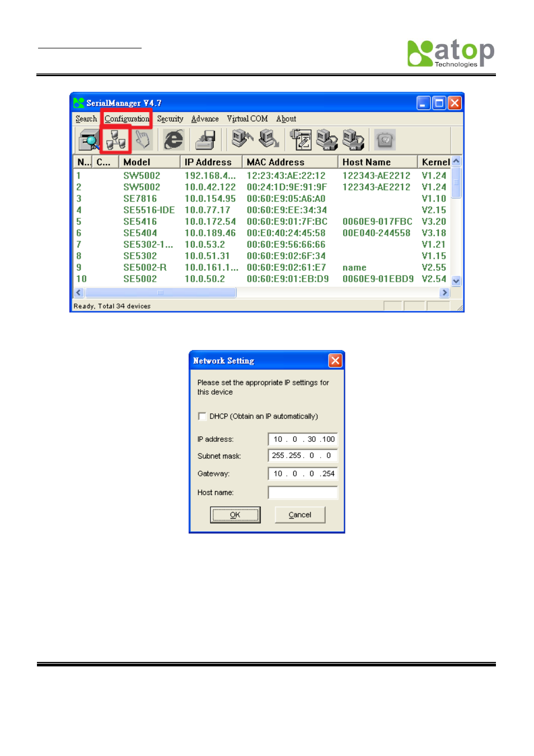This screenshot has height=756, width=534.
Task: Click the grayed hand pointer toolbar icon
Action: point(143,139)
